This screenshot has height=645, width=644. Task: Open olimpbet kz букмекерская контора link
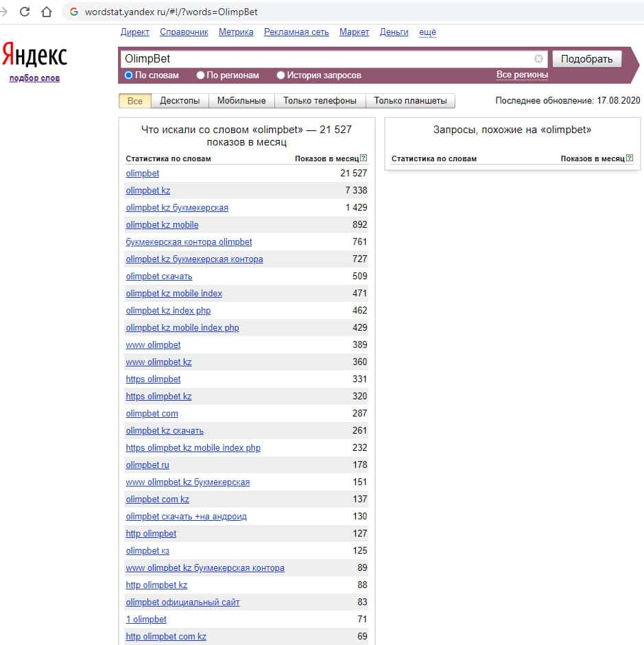pos(195,259)
